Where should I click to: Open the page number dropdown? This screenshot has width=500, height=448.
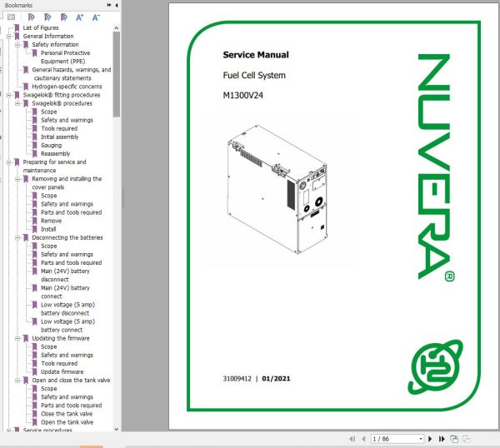point(421,439)
